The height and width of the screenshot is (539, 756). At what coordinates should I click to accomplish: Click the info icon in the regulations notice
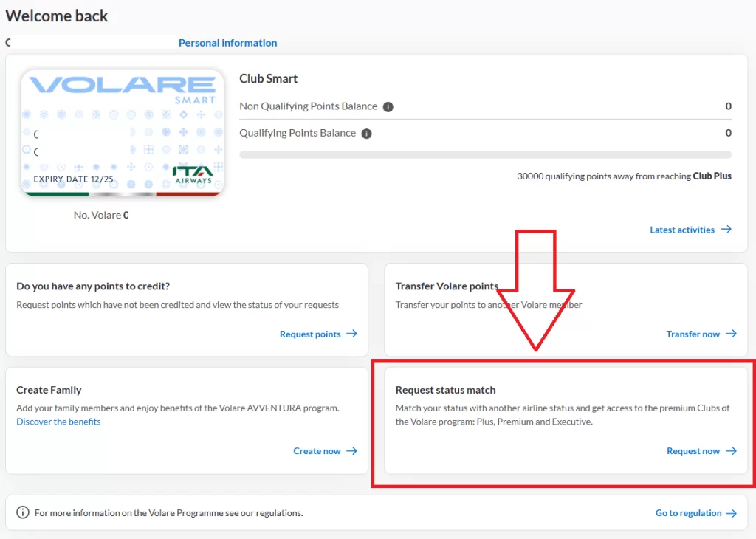pos(23,513)
